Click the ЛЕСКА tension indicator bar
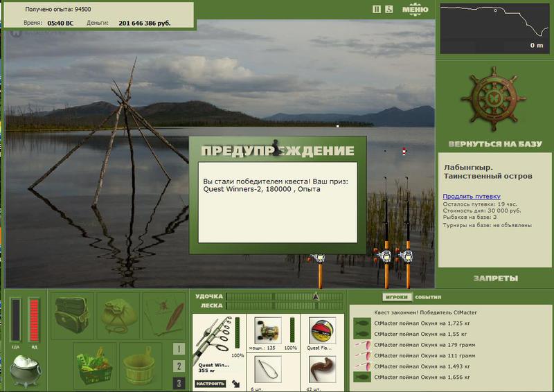The image size is (554, 392). point(284,305)
